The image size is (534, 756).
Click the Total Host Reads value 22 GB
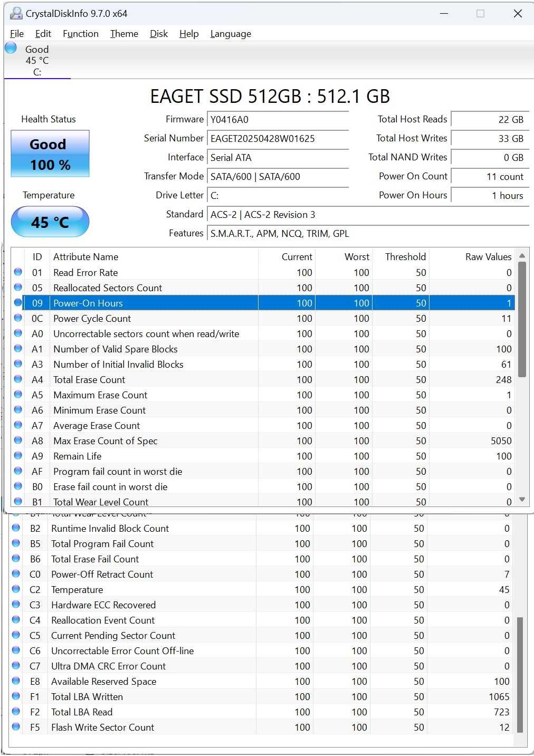point(490,119)
